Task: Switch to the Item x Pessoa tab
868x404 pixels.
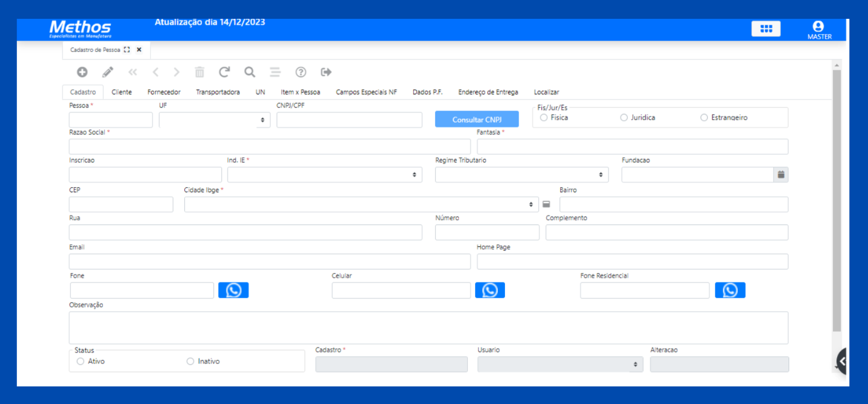Action: [301, 92]
